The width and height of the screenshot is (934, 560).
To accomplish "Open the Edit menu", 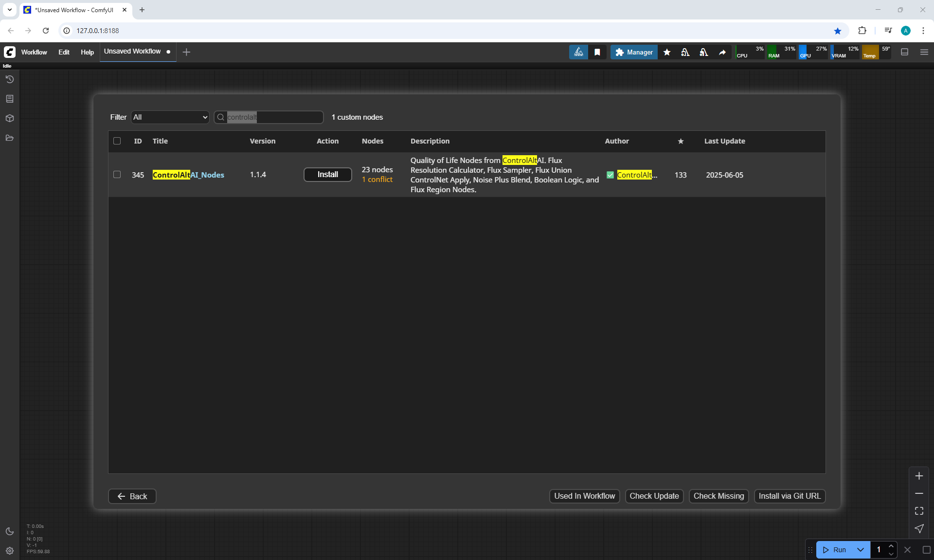I will 64,52.
